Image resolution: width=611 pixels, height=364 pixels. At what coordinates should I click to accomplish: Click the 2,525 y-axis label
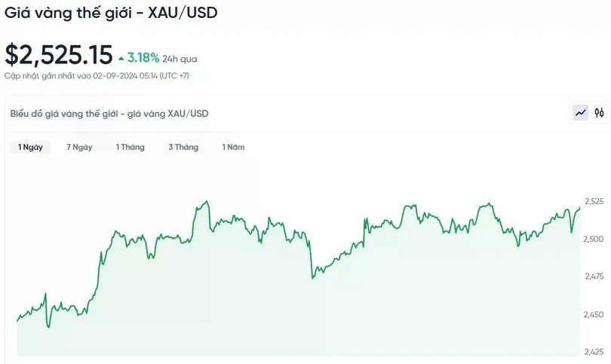594,201
